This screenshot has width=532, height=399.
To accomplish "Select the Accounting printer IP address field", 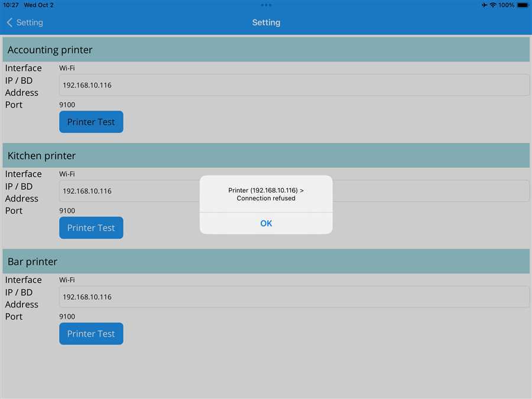I will [x=294, y=85].
